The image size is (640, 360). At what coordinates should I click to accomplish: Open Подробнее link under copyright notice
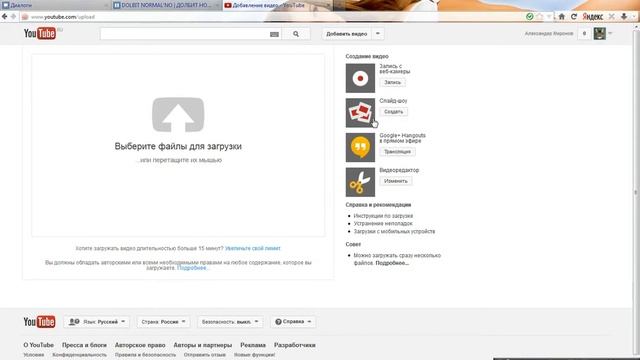[193, 268]
